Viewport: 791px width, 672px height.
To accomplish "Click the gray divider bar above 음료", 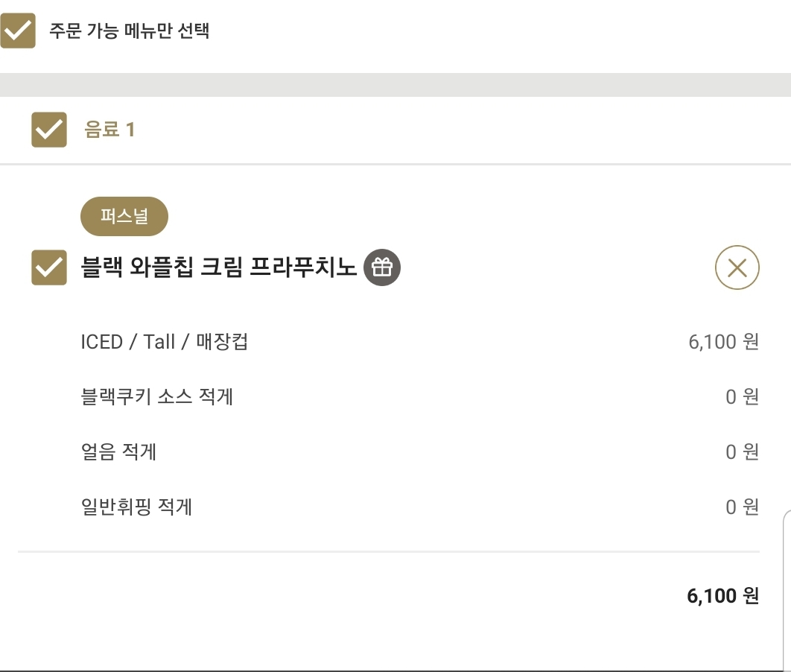I will 395,85.
